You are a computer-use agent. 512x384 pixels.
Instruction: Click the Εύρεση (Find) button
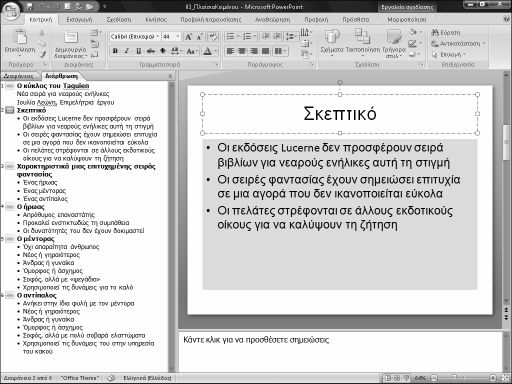446,33
